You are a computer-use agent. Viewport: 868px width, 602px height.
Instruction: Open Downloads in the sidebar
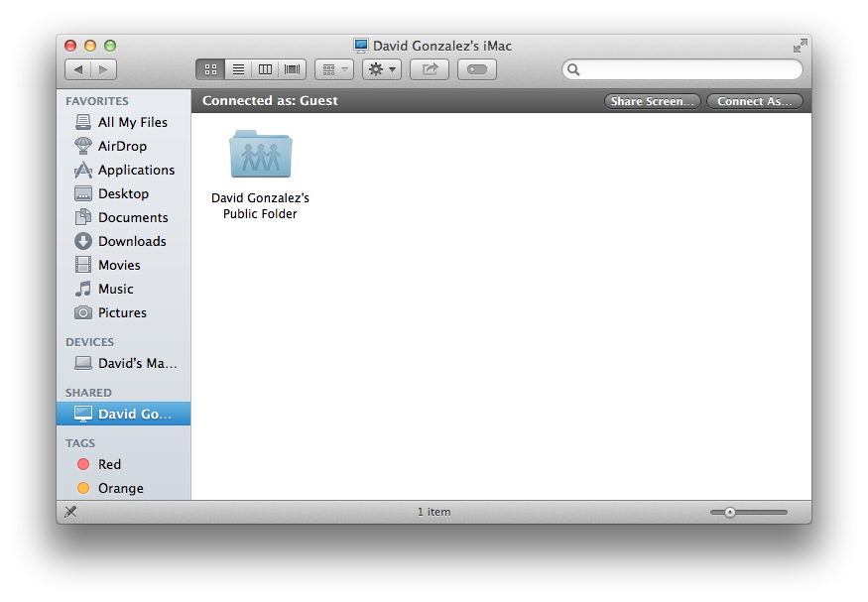[x=123, y=241]
